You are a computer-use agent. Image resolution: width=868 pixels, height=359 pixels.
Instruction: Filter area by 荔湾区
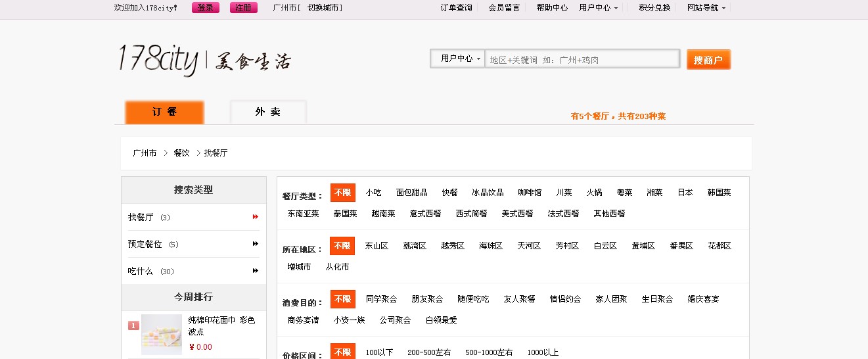click(x=415, y=246)
